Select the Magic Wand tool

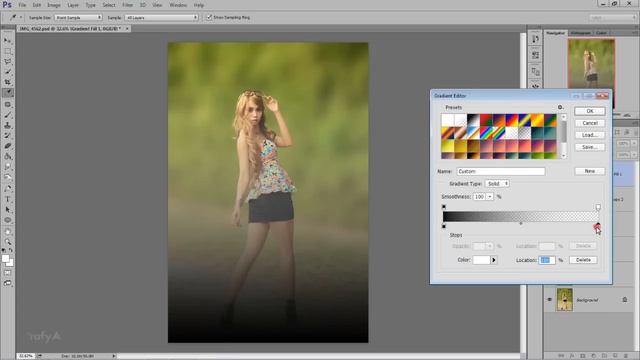(x=7, y=72)
